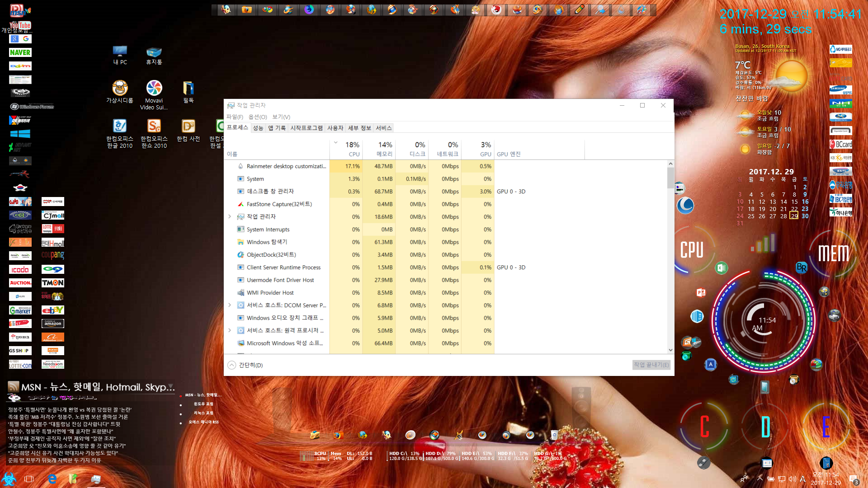Click the Windows Forum shortcut icon

click(32, 107)
